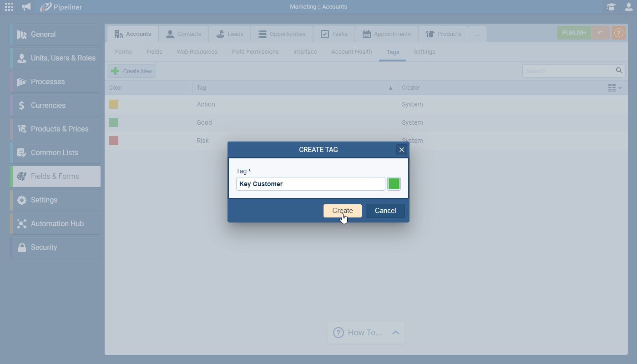
Task: Sort by the Tag column header
Action: pyautogui.click(x=294, y=88)
